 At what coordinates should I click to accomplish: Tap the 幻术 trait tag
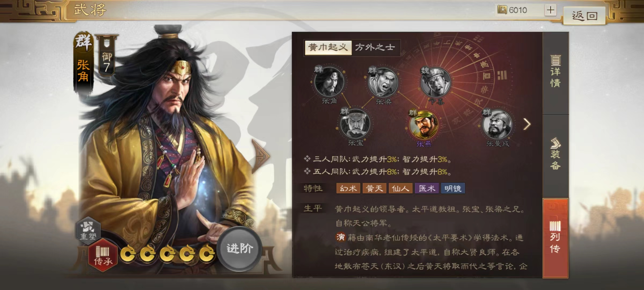348,188
